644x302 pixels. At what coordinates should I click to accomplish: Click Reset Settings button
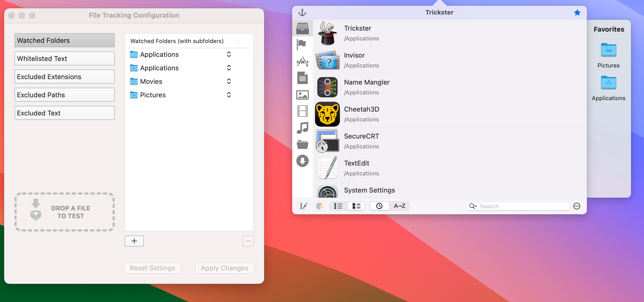153,268
